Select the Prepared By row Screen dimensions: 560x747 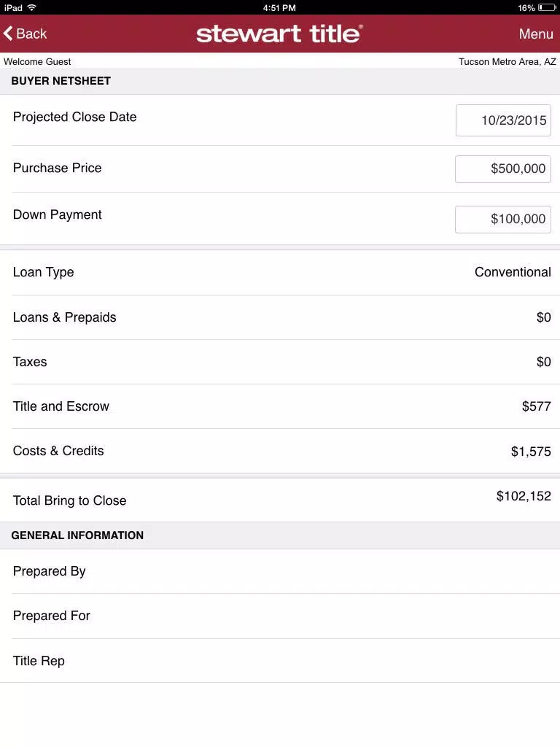coord(280,571)
